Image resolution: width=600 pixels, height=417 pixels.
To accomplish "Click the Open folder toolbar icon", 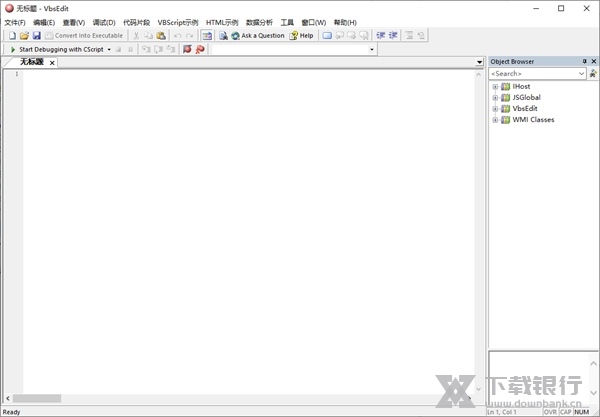I will pos(24,35).
